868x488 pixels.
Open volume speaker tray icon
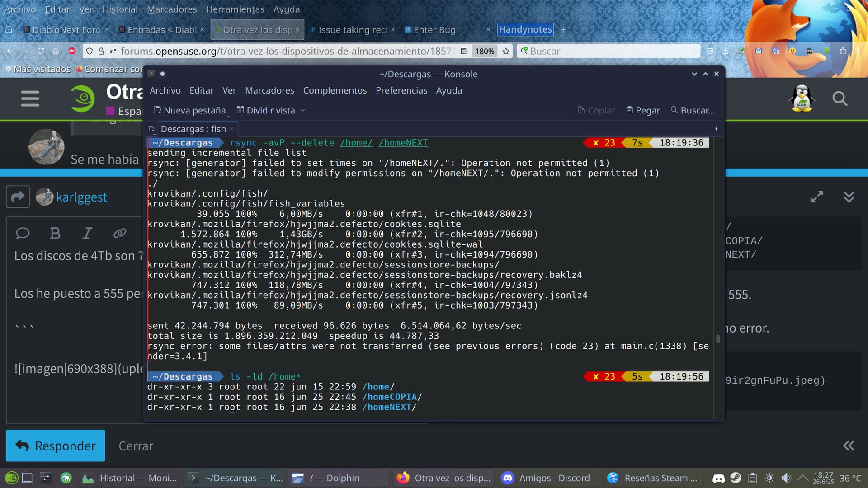coord(786,478)
